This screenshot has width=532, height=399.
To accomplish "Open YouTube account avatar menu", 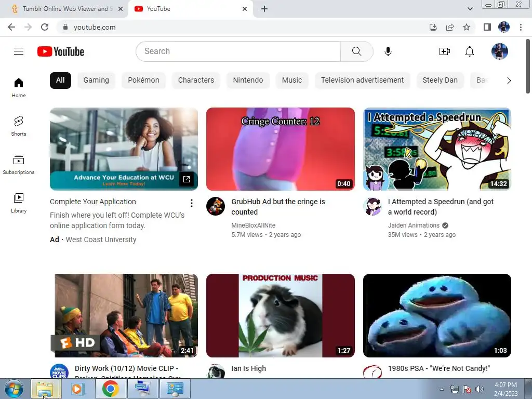I will [x=499, y=51].
